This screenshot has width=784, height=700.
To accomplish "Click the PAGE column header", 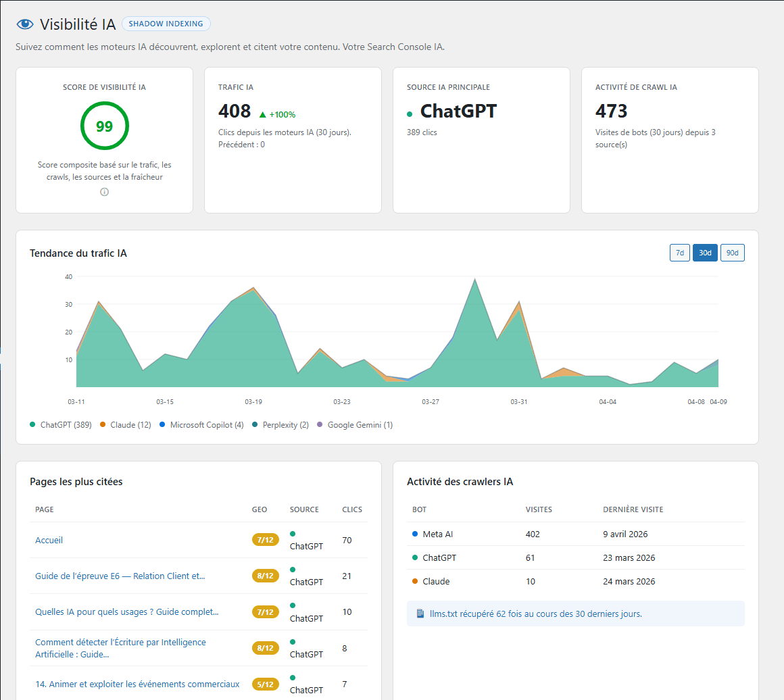I will coord(45,509).
